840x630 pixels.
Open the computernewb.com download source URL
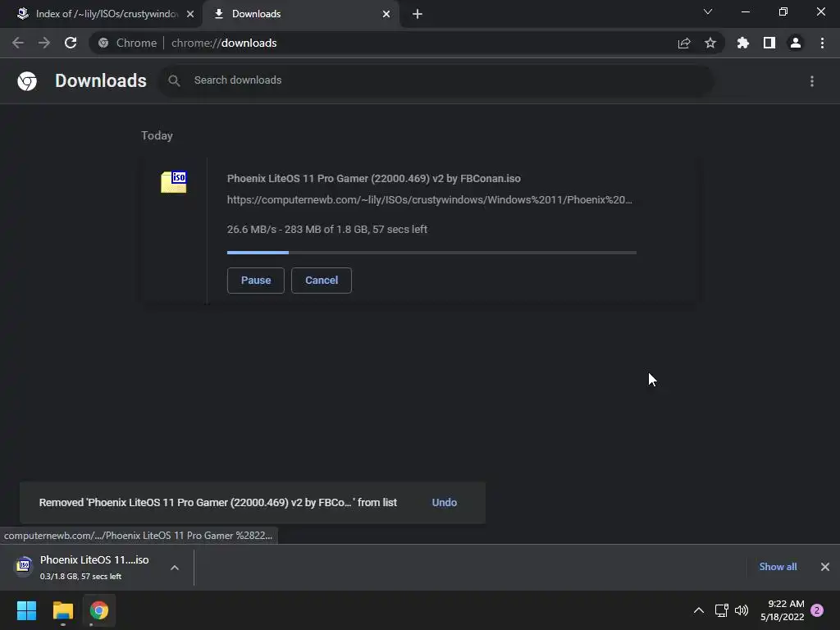tap(430, 200)
